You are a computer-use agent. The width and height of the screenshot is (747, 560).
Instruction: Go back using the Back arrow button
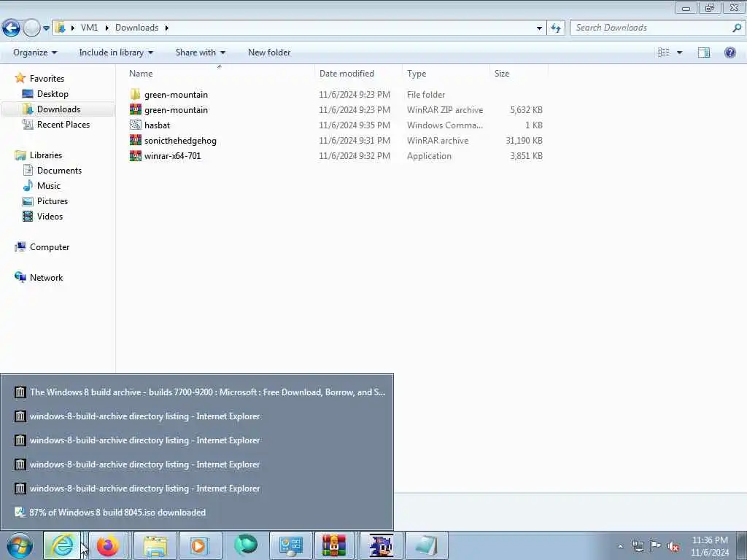[11, 28]
